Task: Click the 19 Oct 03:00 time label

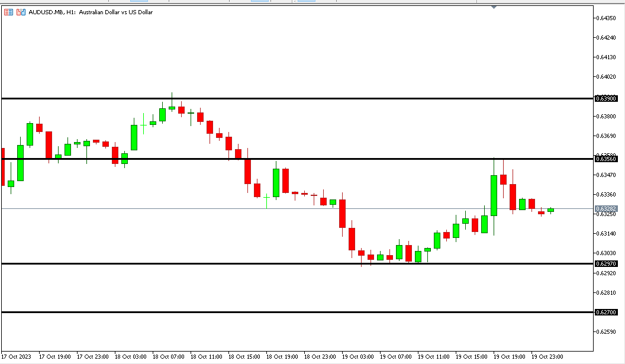Action: click(357, 356)
